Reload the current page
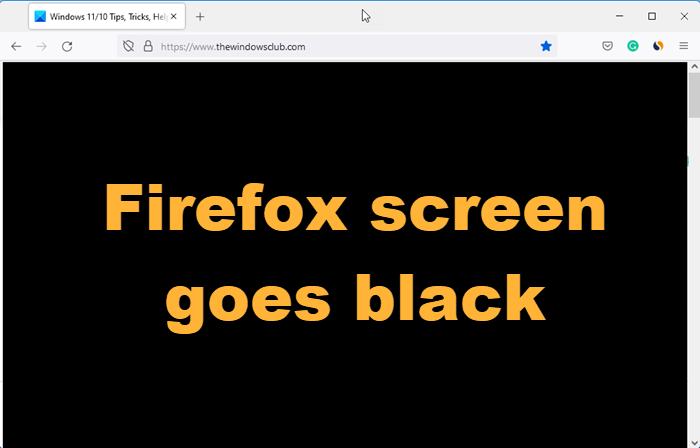The image size is (700, 448). [67, 46]
